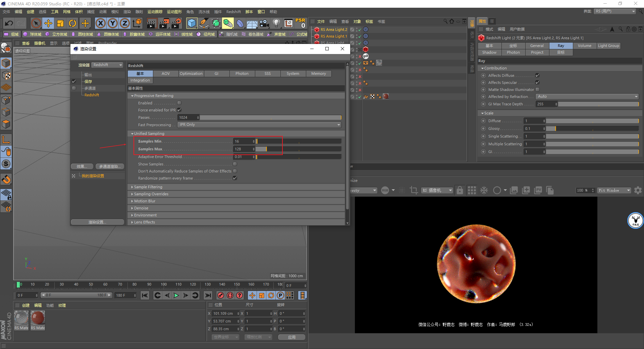Image resolution: width=644 pixels, height=349 pixels.
Task: Toggle the 多通道 checkbox in render settings
Action: pyautogui.click(x=74, y=88)
